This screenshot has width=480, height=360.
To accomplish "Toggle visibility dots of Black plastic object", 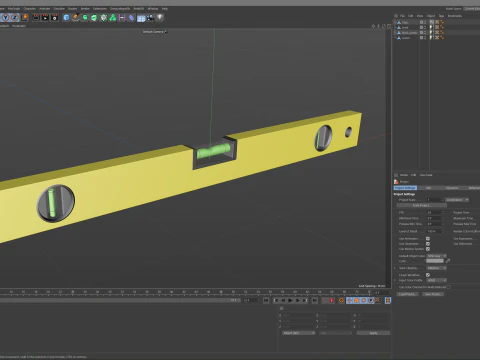I will coord(425,33).
